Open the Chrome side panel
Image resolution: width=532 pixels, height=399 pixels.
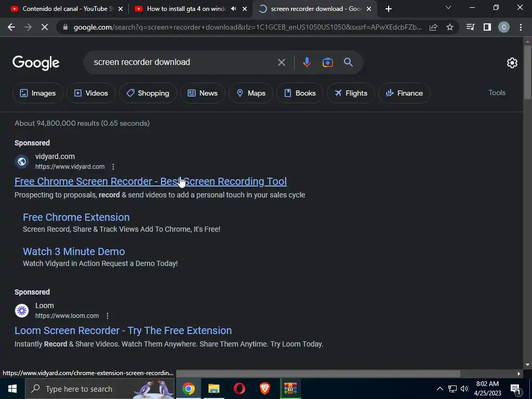(487, 27)
